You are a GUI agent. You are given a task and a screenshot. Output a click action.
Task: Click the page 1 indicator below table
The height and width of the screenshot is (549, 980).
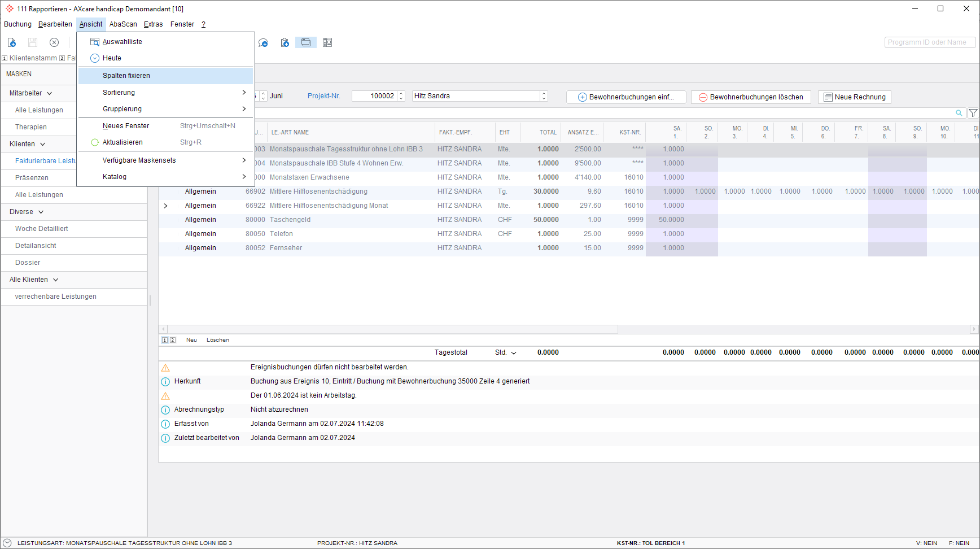(x=165, y=340)
